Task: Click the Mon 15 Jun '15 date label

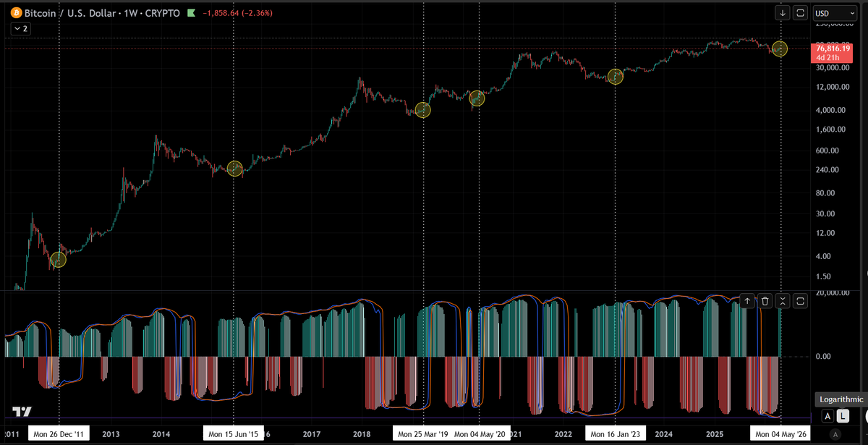Action: coord(234,434)
